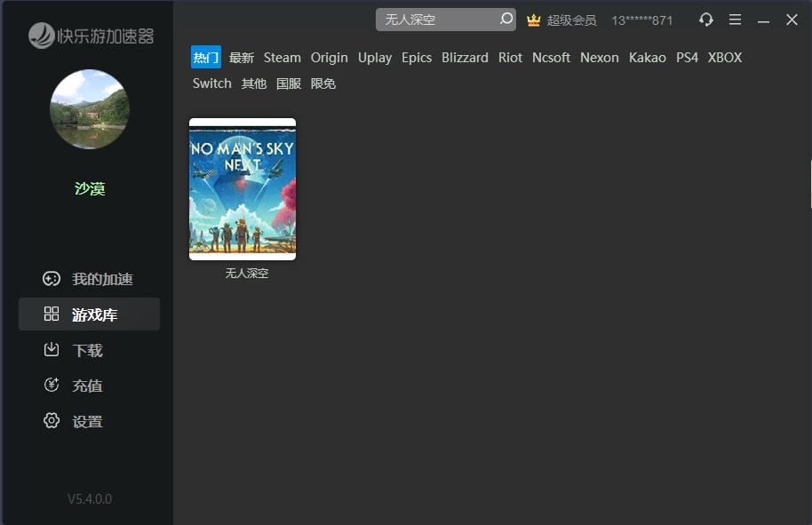The width and height of the screenshot is (812, 525).
Task: Open 设置 in the sidebar
Action: click(89, 420)
